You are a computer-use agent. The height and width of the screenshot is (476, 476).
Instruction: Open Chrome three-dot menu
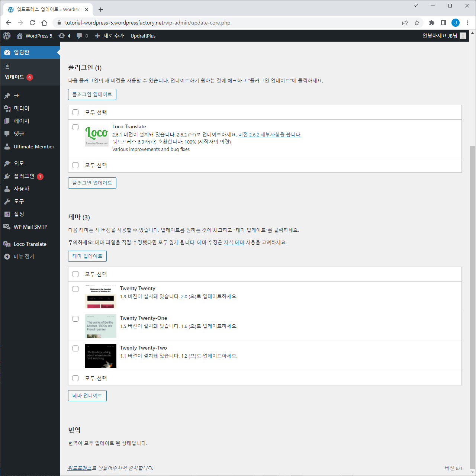coord(467,23)
